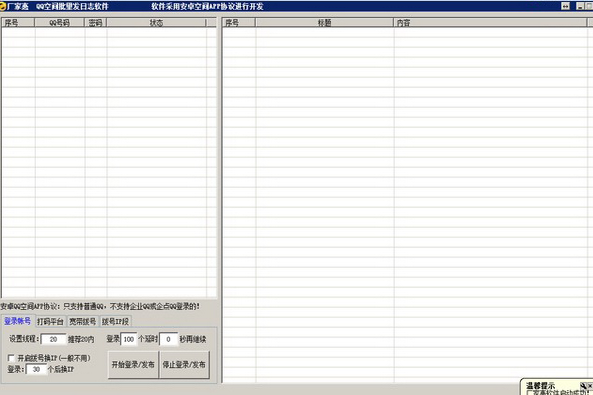593x395 pixels.
Task: Close the 温馨提示 popup
Action: (x=590, y=386)
